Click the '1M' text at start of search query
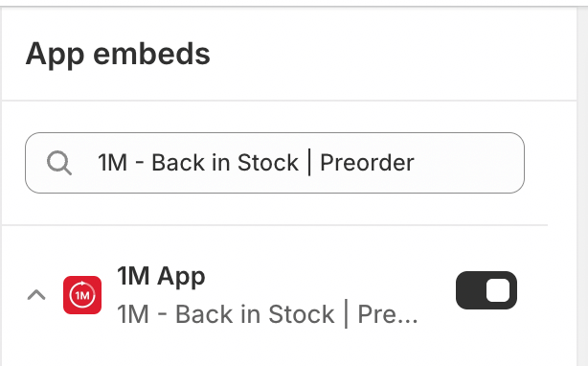 pyautogui.click(x=112, y=163)
